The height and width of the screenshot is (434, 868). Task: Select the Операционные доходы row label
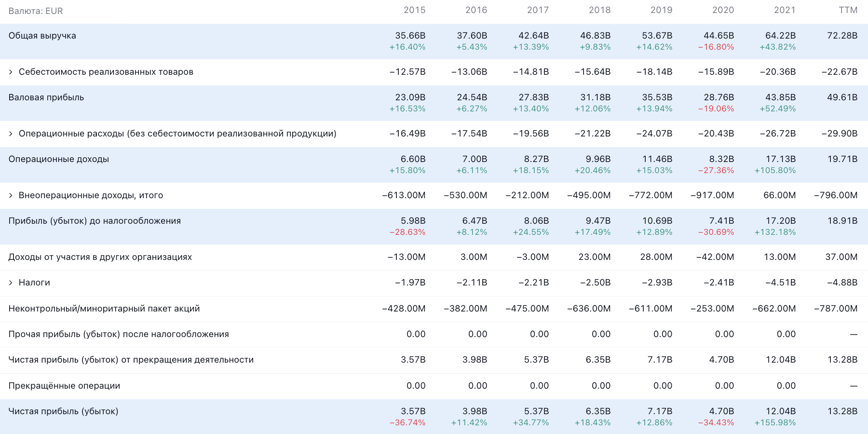[x=59, y=159]
